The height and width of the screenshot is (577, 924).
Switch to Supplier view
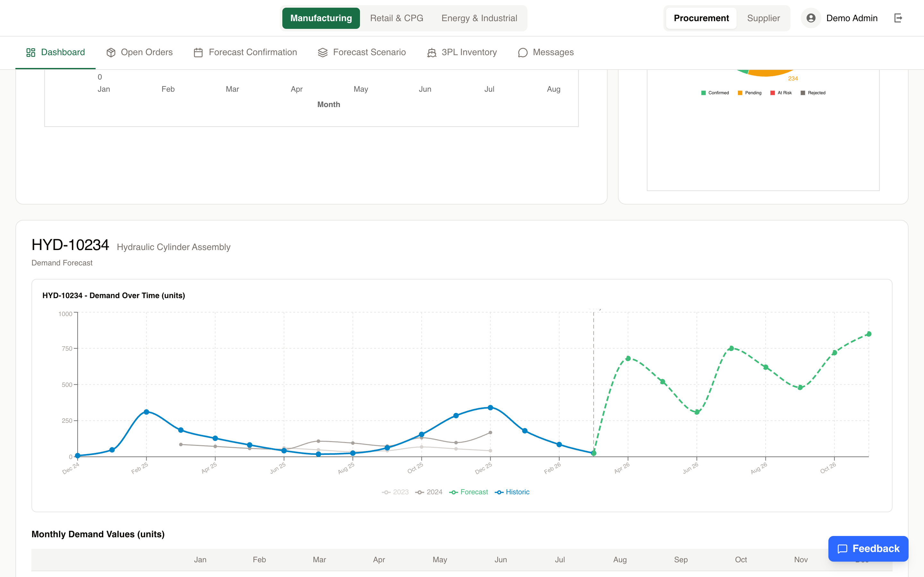[763, 18]
